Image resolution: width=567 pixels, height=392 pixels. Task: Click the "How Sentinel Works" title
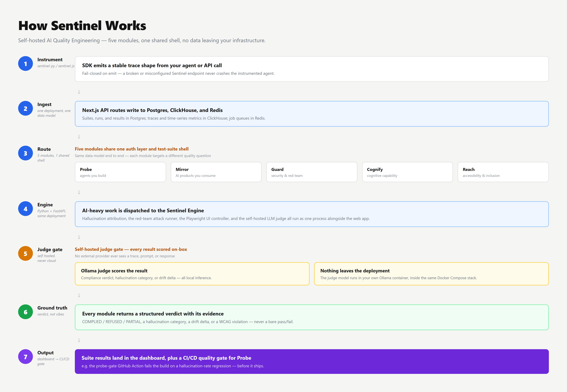pyautogui.click(x=82, y=26)
